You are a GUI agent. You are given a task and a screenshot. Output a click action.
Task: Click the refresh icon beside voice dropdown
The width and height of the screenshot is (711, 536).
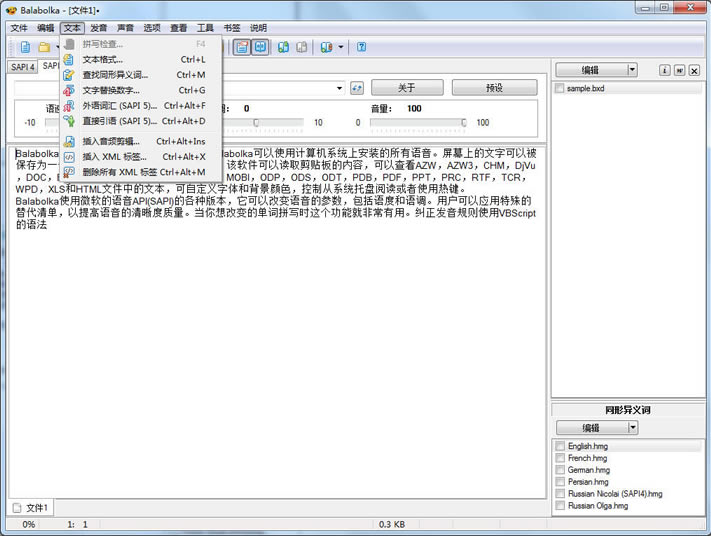point(357,88)
